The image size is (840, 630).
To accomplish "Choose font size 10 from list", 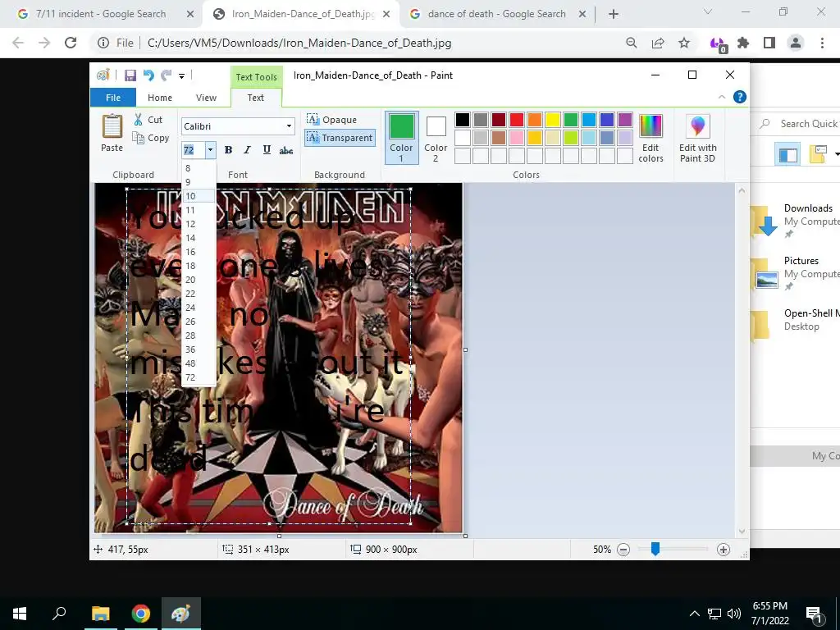I will [199, 196].
